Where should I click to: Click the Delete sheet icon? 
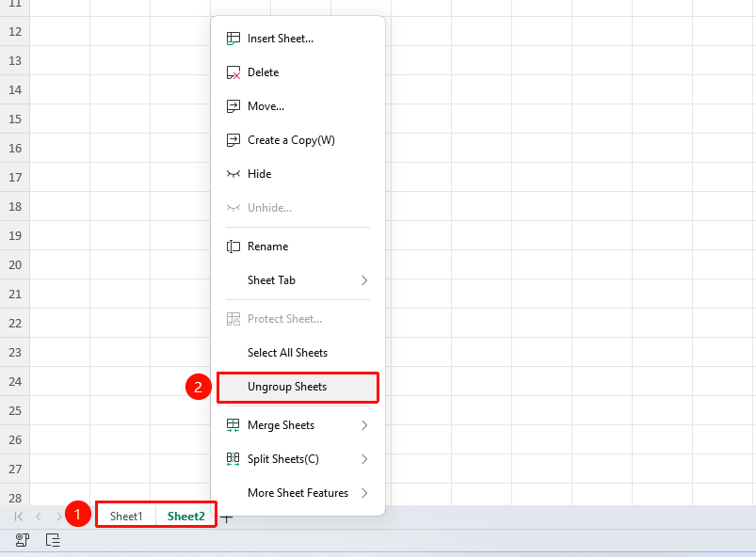pos(233,72)
